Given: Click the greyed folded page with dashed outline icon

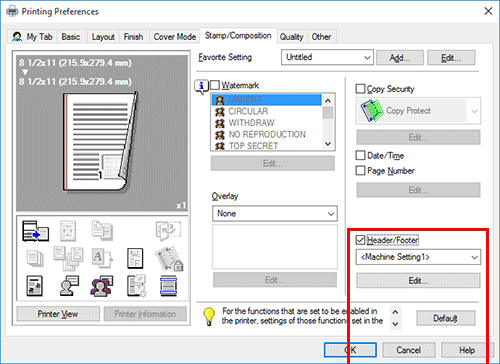Looking at the screenshot, I should (x=168, y=230).
